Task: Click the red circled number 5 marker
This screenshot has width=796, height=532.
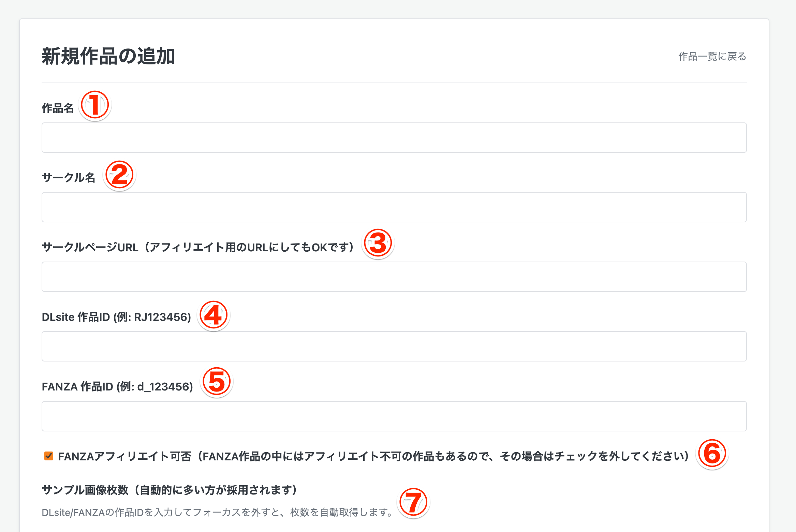Action: coord(217,382)
